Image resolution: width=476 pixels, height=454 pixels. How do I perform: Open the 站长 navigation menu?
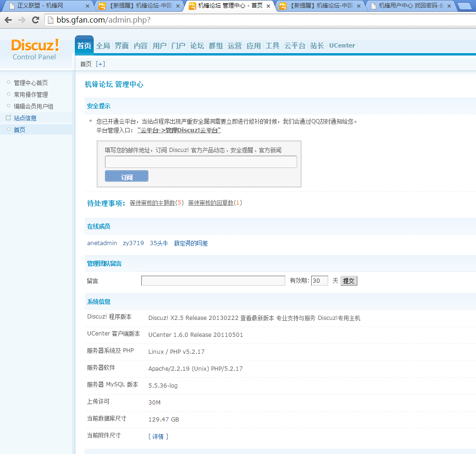(317, 46)
